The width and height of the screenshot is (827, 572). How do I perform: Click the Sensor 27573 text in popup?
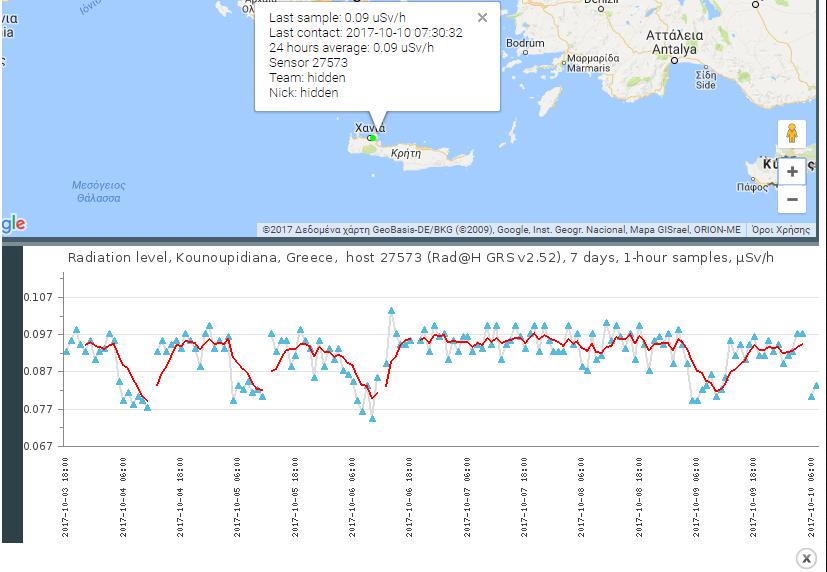coord(308,63)
